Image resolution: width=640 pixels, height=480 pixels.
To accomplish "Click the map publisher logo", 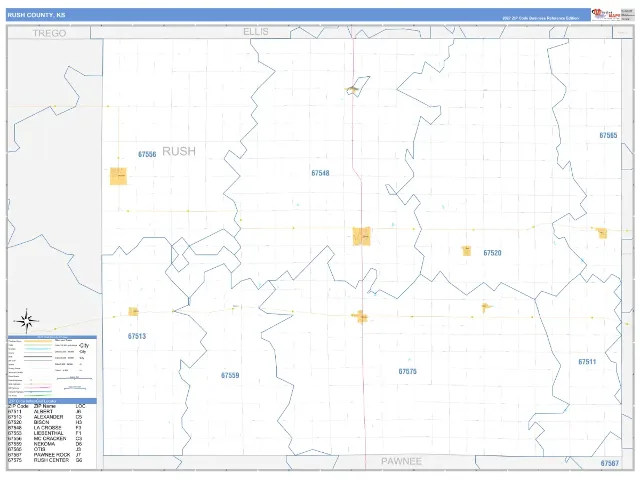I will [606, 14].
